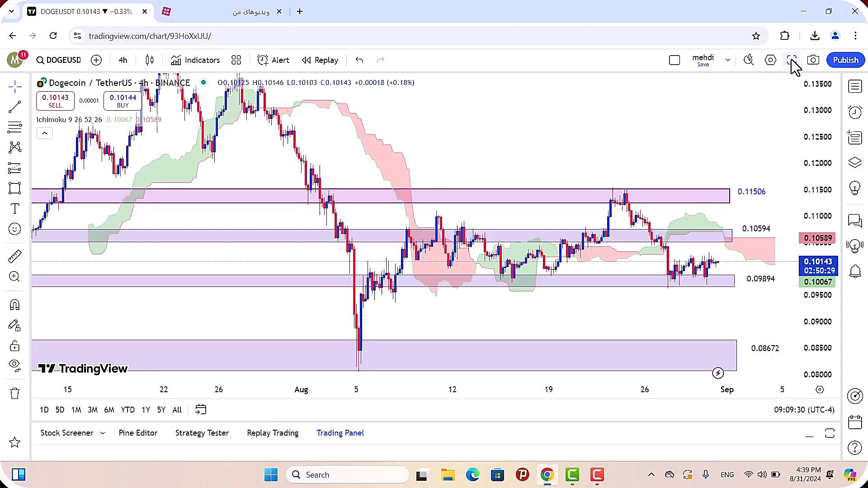Click the 0.10144 BUY button
Image resolution: width=868 pixels, height=488 pixels.
click(x=123, y=101)
